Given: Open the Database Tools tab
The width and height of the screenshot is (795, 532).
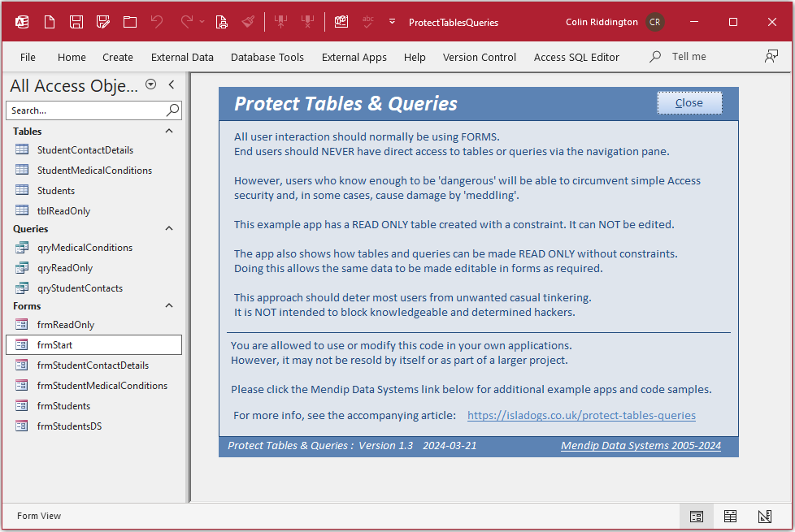Looking at the screenshot, I should [x=267, y=57].
